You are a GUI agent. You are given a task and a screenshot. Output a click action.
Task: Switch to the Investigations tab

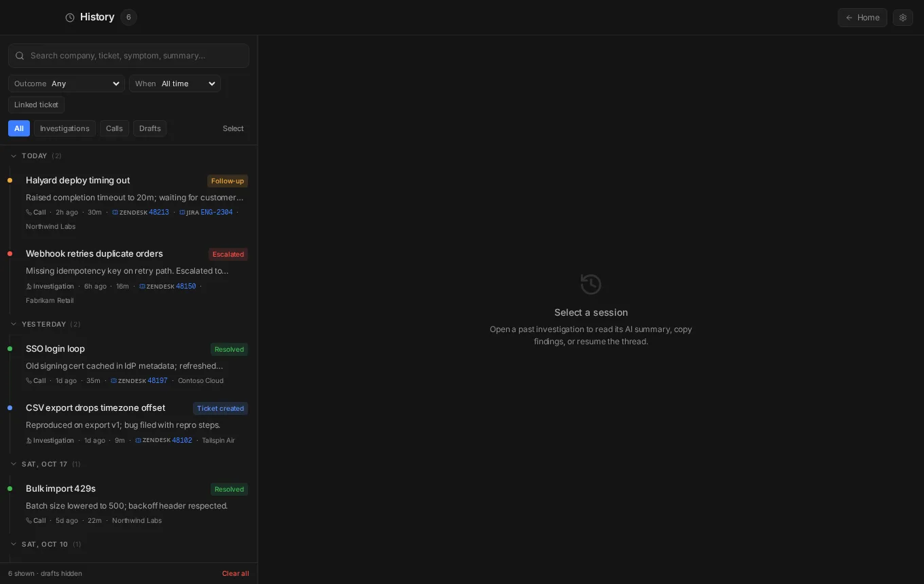pyautogui.click(x=65, y=128)
